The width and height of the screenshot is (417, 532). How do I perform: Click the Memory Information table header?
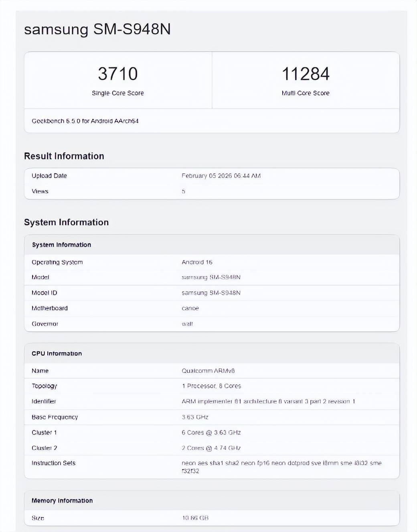coord(62,501)
